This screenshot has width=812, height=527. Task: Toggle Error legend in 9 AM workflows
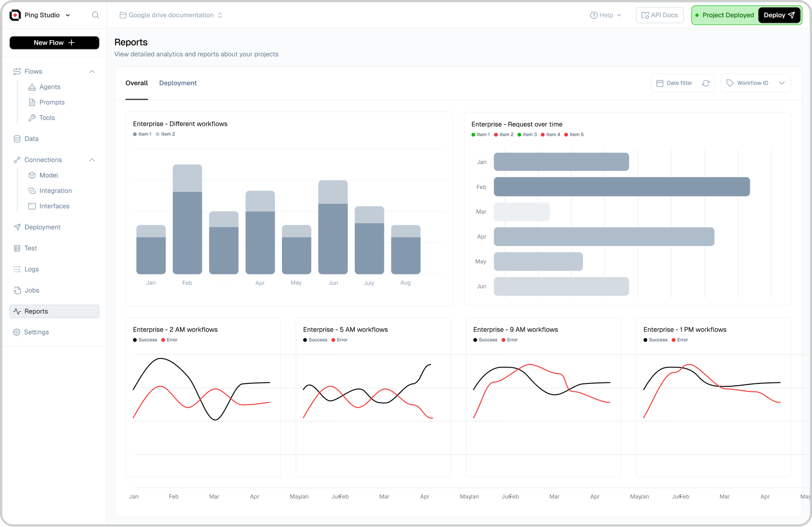pyautogui.click(x=510, y=340)
